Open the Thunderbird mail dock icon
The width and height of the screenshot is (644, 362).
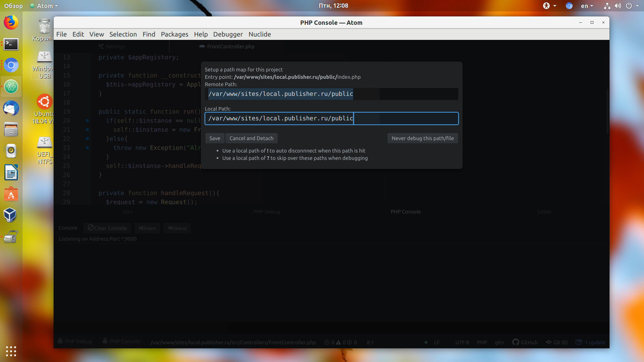coord(11,108)
